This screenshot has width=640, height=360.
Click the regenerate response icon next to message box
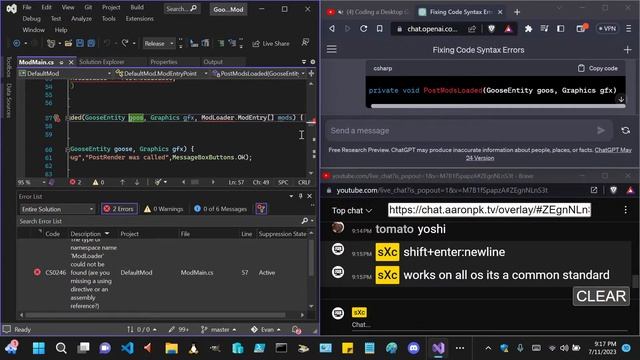[x=625, y=131]
